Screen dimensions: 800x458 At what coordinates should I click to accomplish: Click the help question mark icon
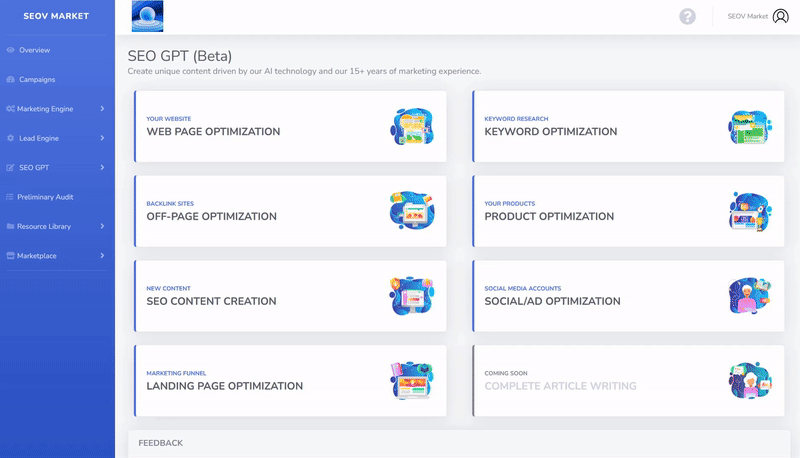(x=687, y=16)
